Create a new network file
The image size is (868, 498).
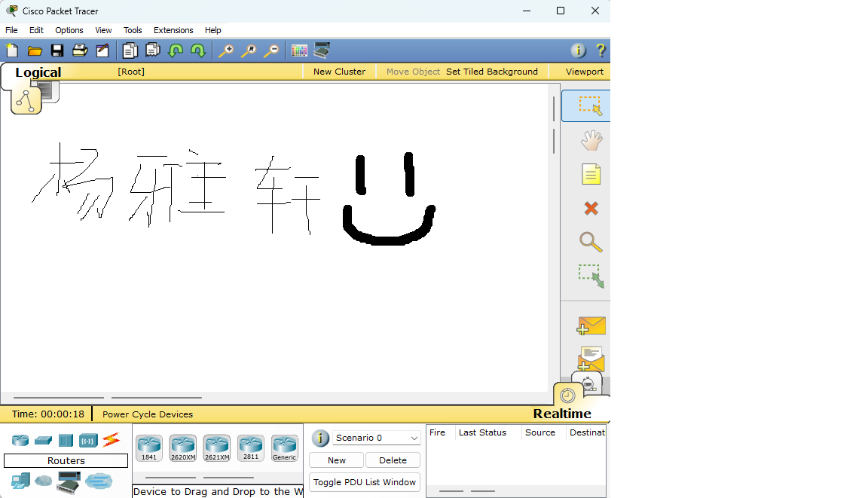(12, 51)
